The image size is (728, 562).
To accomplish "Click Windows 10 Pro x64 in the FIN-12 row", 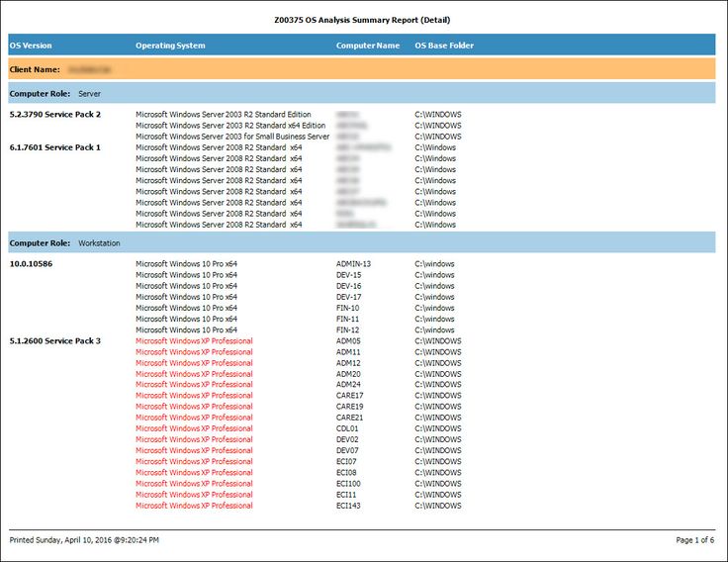I will 186,329.
